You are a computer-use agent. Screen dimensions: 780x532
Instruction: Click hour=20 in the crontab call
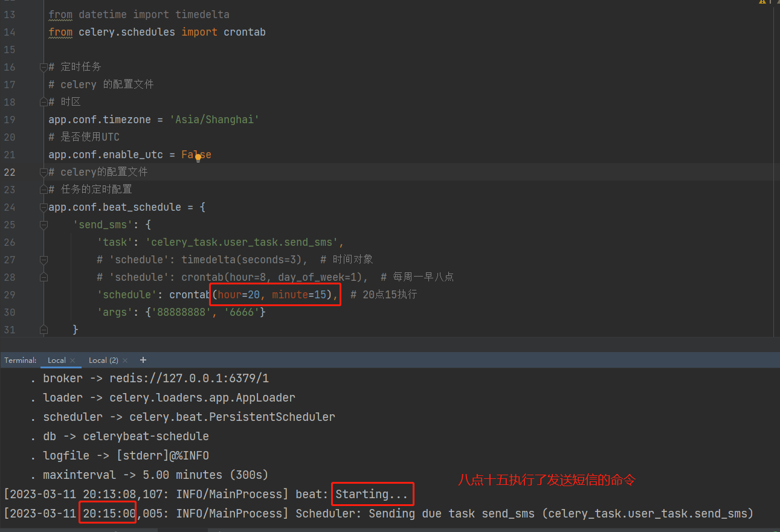(239, 295)
